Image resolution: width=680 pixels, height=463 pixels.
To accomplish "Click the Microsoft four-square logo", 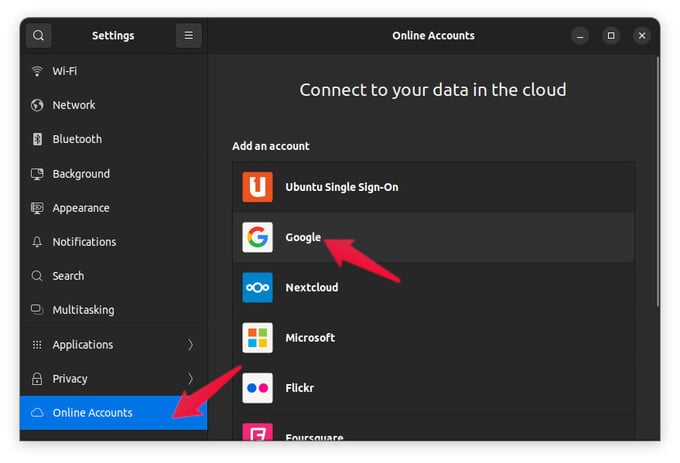I will point(258,338).
